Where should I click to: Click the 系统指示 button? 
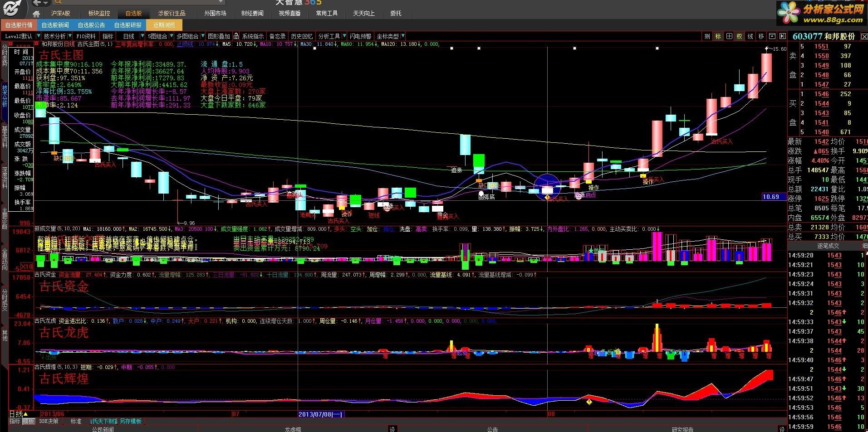click(253, 36)
